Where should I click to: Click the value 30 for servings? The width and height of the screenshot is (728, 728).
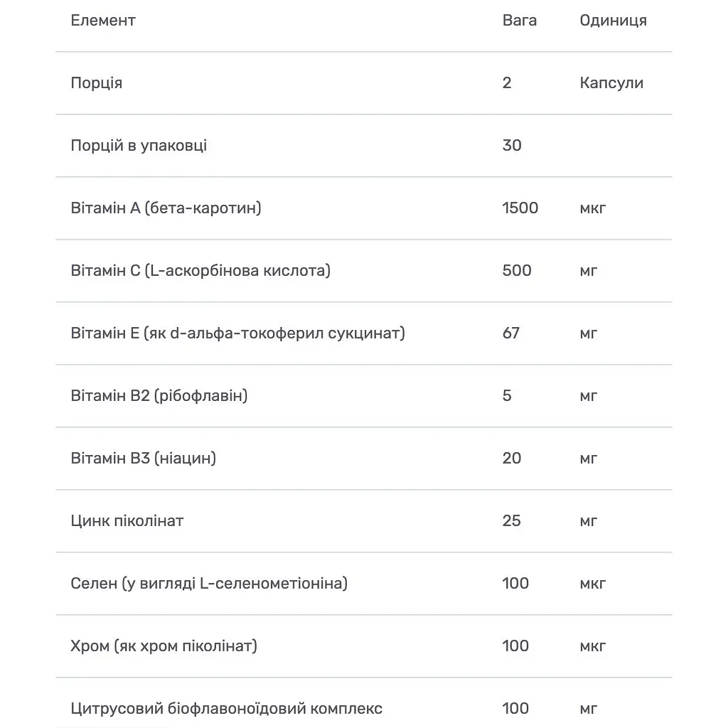click(x=512, y=146)
